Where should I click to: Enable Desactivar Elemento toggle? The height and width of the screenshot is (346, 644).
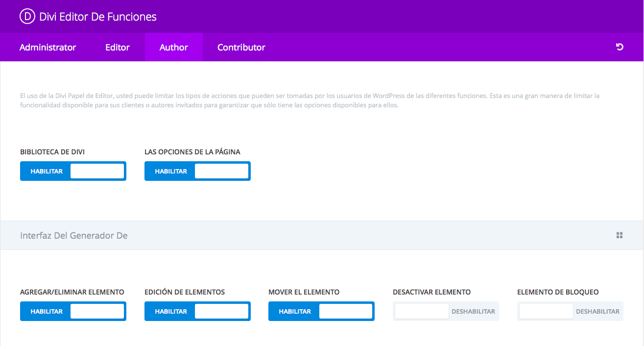[x=446, y=311]
